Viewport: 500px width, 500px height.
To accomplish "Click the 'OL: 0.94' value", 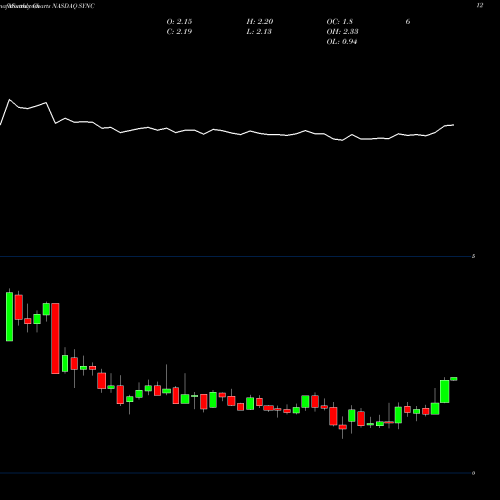I will [x=342, y=42].
